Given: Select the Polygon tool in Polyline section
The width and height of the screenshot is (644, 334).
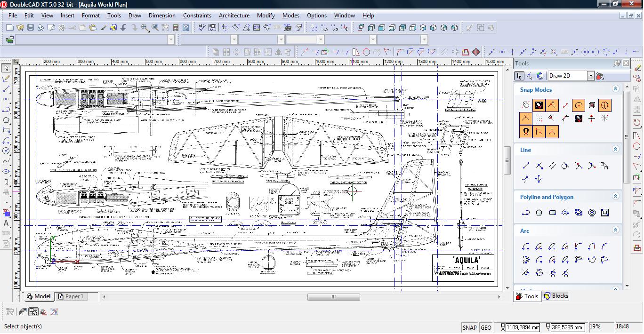Looking at the screenshot, I should point(539,213).
